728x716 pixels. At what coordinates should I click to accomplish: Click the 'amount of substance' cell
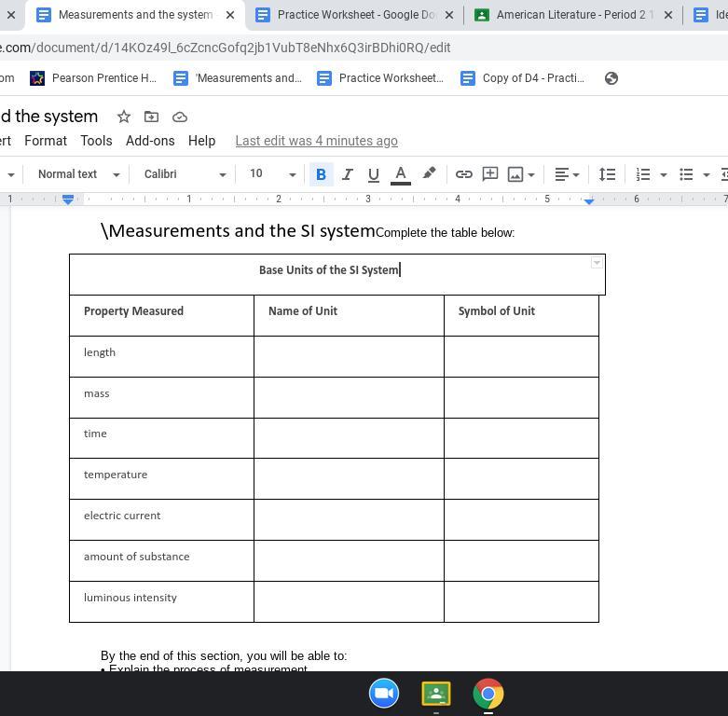tap(161, 560)
